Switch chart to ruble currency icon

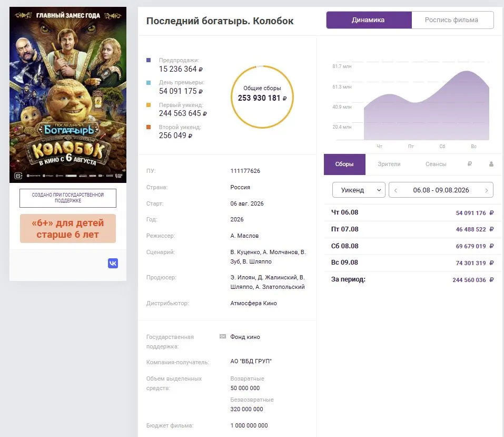[x=470, y=164]
